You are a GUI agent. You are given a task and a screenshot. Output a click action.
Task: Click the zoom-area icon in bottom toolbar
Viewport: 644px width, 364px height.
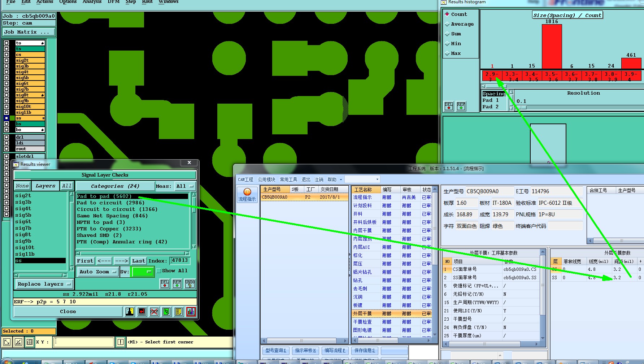pyautogui.click(x=7, y=342)
